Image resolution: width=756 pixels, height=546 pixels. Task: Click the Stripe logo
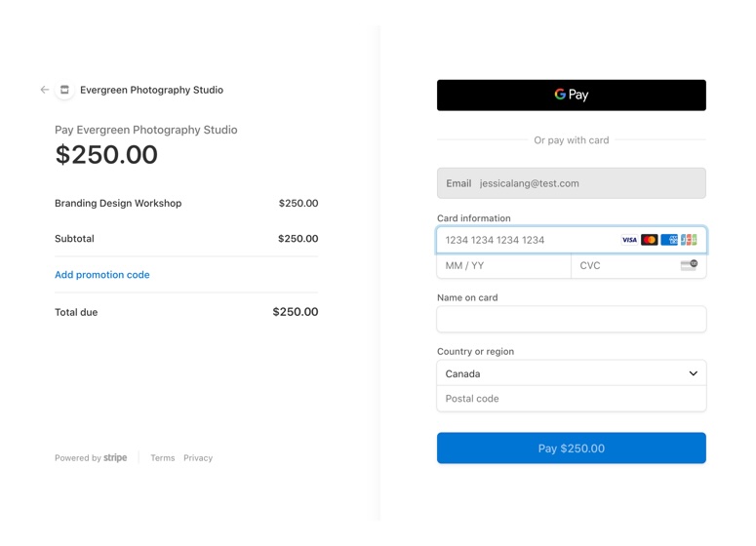coord(115,458)
